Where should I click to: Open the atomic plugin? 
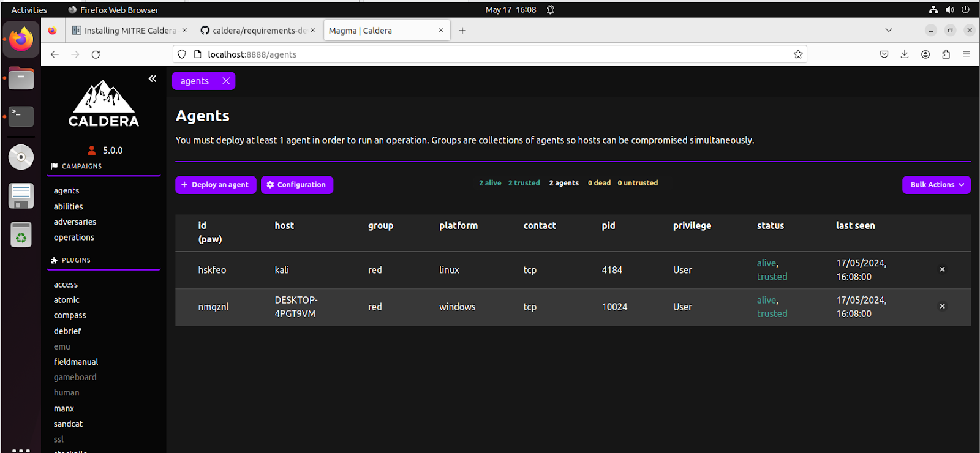coord(66,300)
